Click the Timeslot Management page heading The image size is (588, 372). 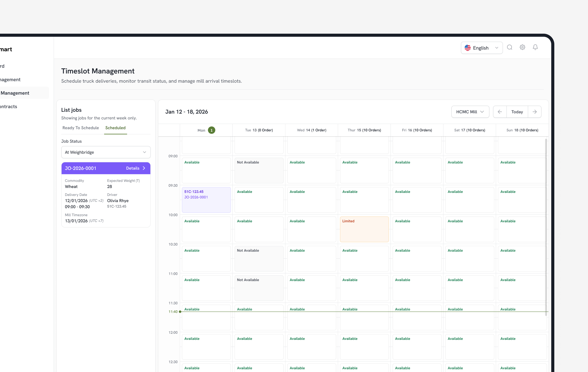98,71
